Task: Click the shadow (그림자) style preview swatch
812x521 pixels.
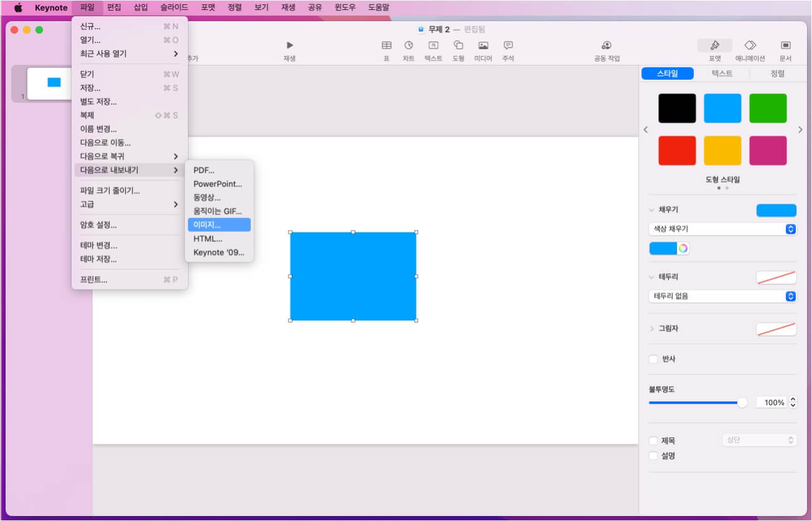Action: (x=776, y=328)
